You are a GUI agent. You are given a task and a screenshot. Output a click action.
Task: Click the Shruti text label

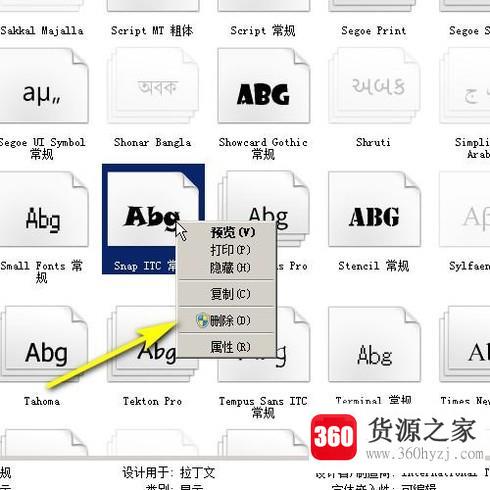point(373,142)
